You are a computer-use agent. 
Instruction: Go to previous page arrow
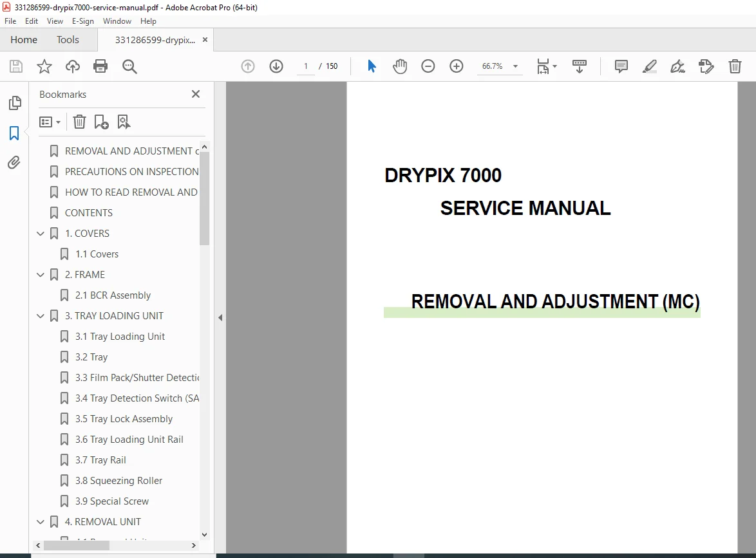(248, 66)
